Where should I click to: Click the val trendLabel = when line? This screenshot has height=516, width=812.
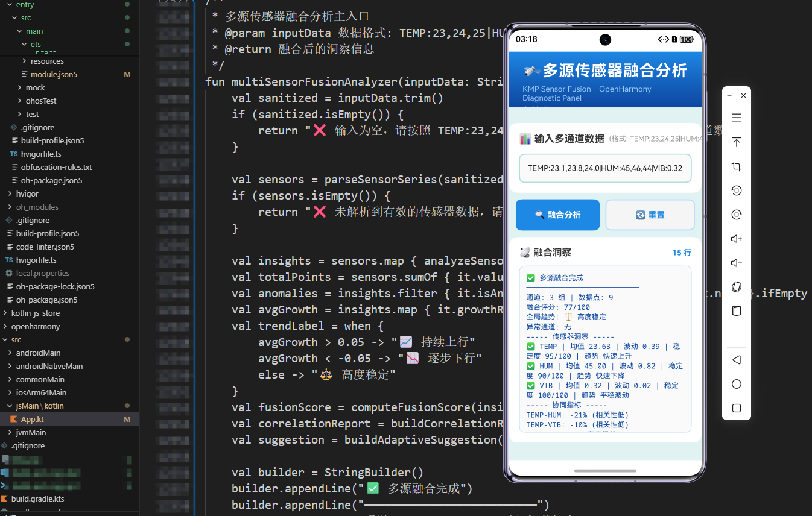point(307,326)
